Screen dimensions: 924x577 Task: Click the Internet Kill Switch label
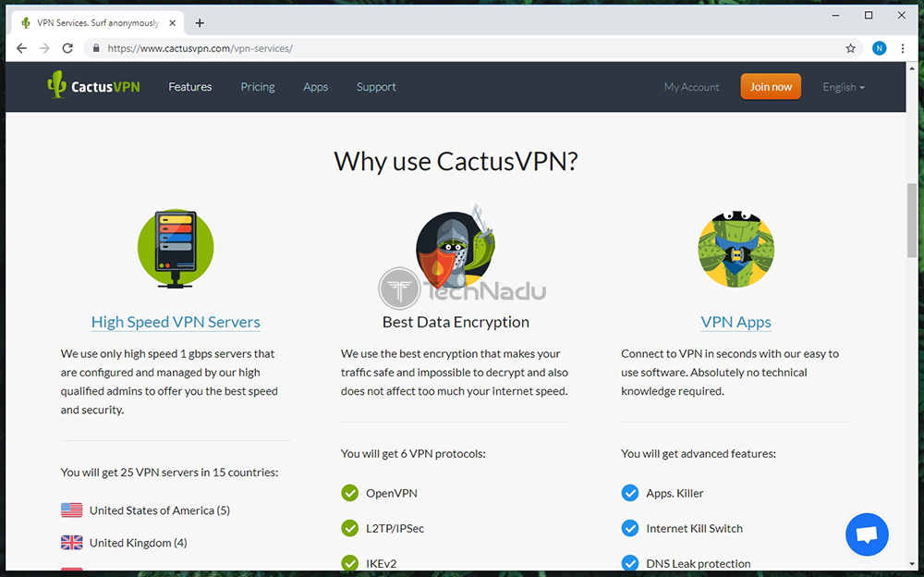[694, 529]
